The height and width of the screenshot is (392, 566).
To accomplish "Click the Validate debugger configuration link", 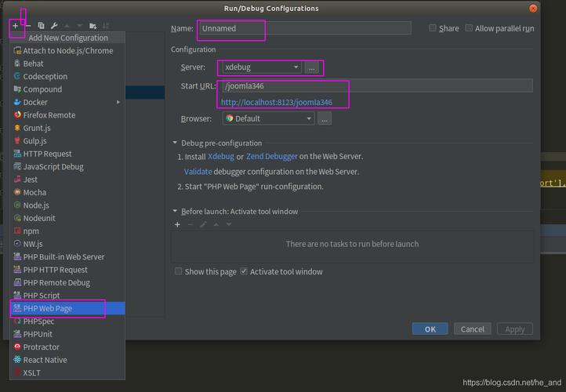I will click(198, 172).
